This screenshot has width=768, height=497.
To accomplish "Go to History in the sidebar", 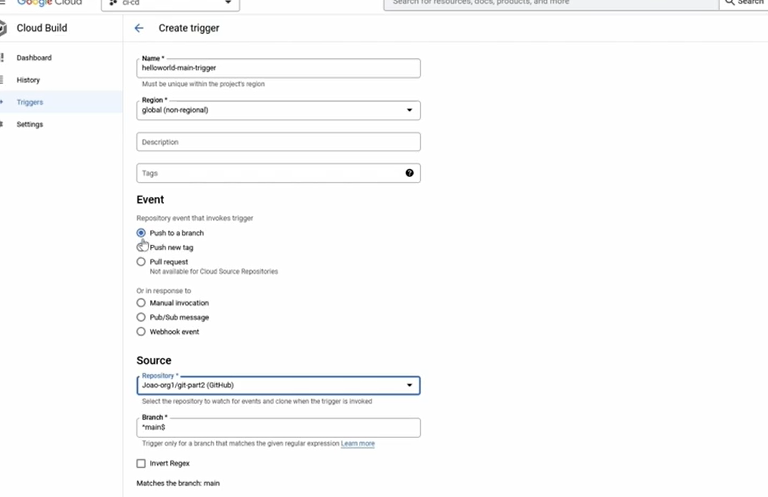I will (28, 80).
